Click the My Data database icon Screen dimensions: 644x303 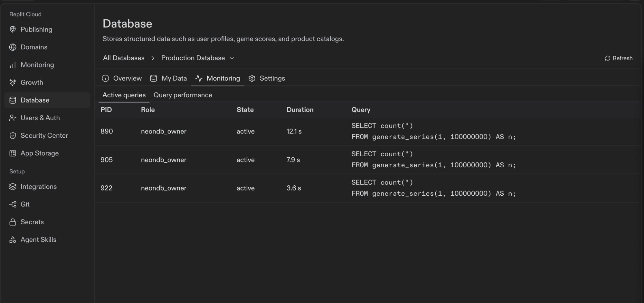click(153, 78)
